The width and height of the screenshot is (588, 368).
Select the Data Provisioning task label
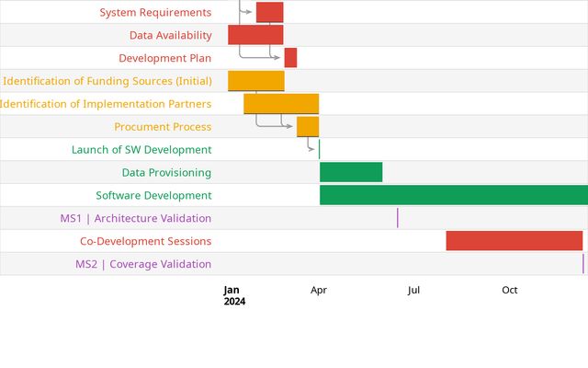tap(166, 172)
